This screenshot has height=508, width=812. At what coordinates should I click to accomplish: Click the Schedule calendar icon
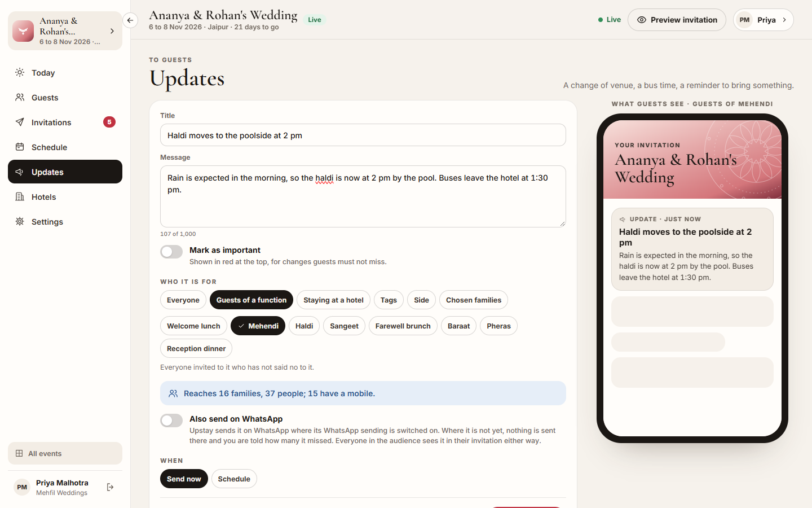click(x=20, y=147)
